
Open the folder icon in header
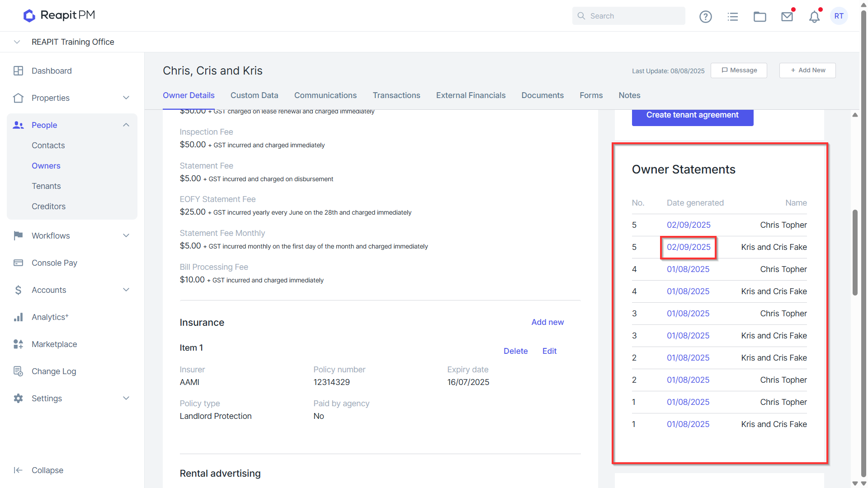(759, 17)
